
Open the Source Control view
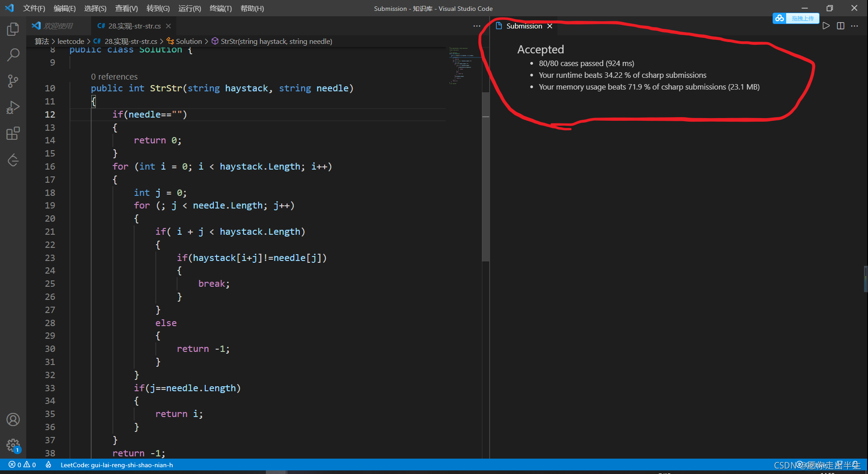[x=13, y=81]
